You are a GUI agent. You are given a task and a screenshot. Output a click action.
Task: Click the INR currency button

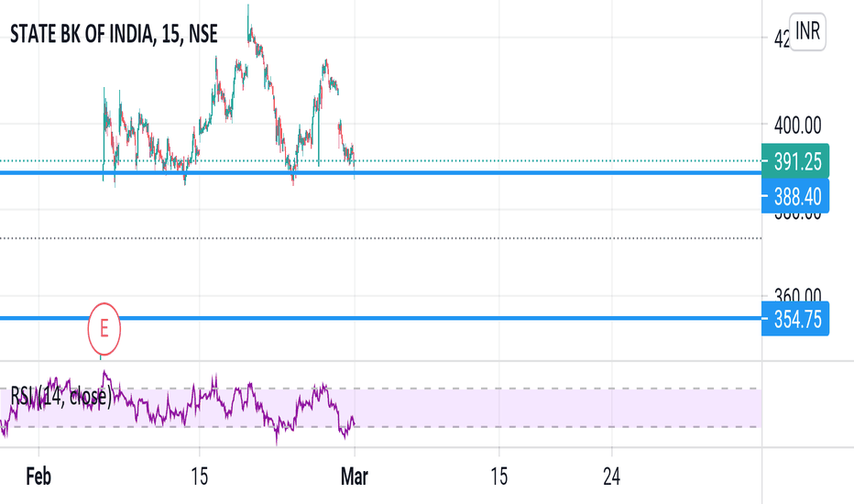pyautogui.click(x=807, y=31)
